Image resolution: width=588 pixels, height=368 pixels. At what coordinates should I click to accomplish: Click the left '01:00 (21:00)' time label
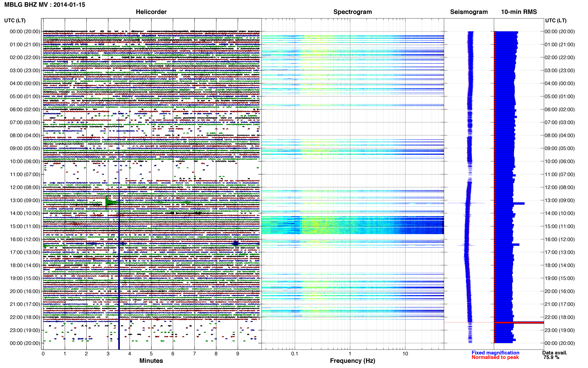point(25,45)
